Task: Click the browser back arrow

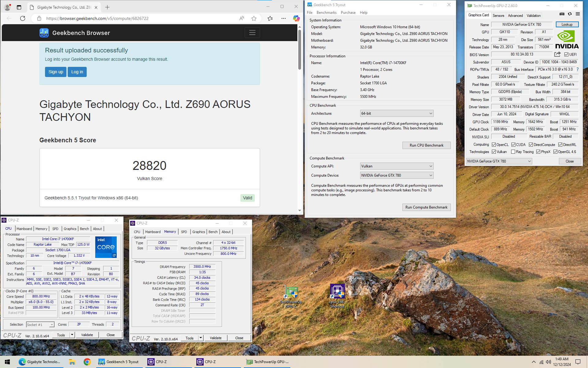Action: (x=9, y=18)
